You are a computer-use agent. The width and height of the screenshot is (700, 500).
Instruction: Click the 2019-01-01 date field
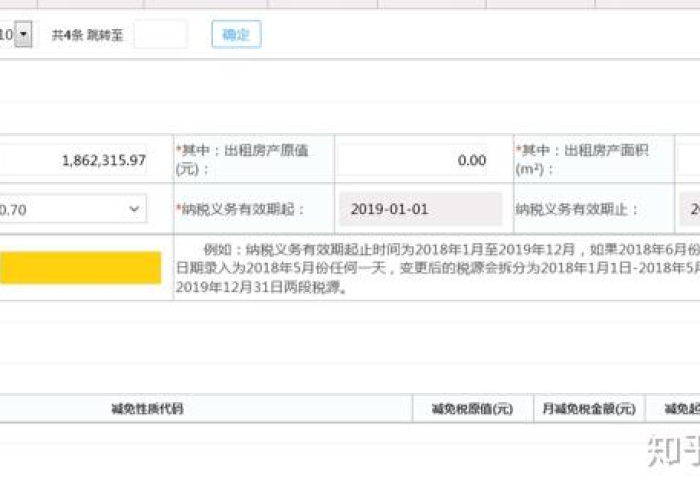point(421,209)
